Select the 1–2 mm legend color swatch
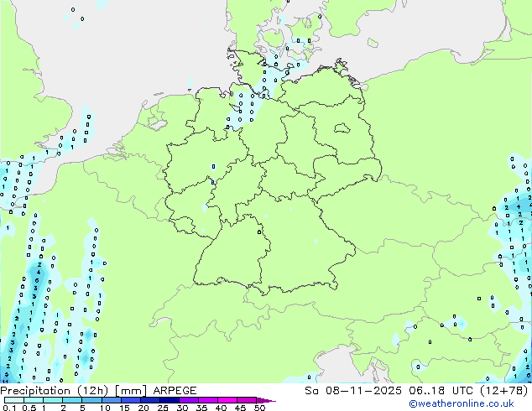This screenshot has height=411, width=532. pos(53,400)
